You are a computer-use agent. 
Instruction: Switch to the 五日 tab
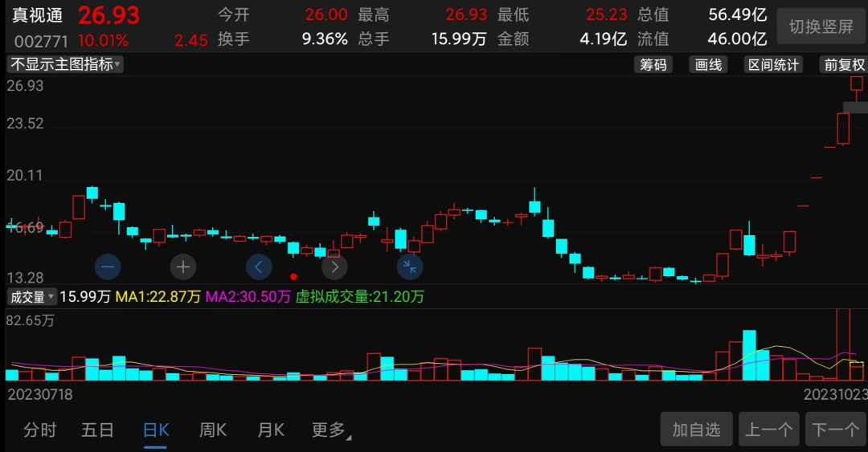tap(97, 430)
